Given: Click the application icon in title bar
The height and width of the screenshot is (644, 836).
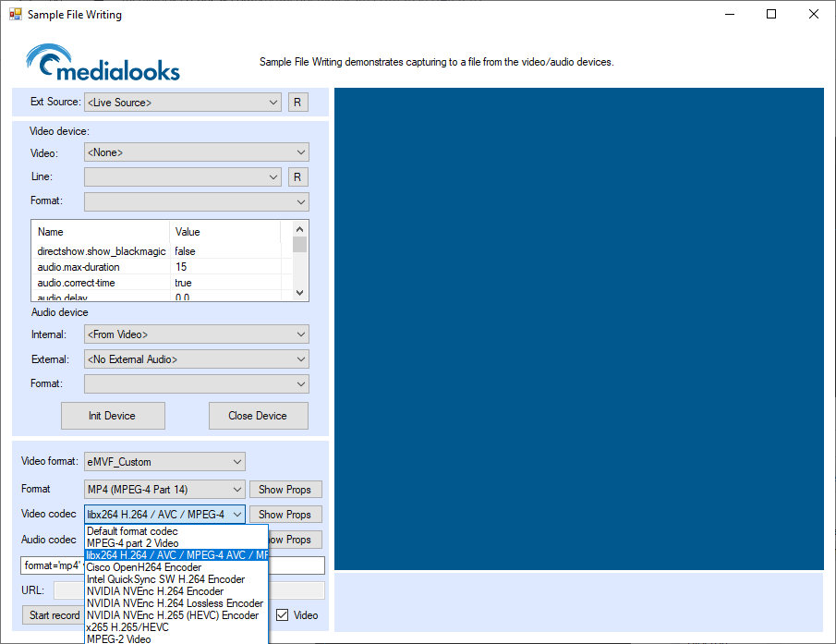Looking at the screenshot, I should (16, 15).
